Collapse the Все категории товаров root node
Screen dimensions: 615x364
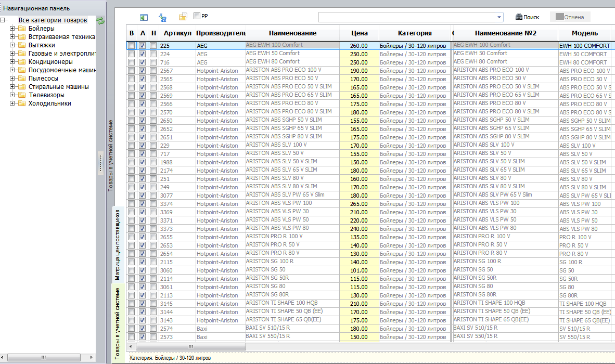[x=3, y=20]
